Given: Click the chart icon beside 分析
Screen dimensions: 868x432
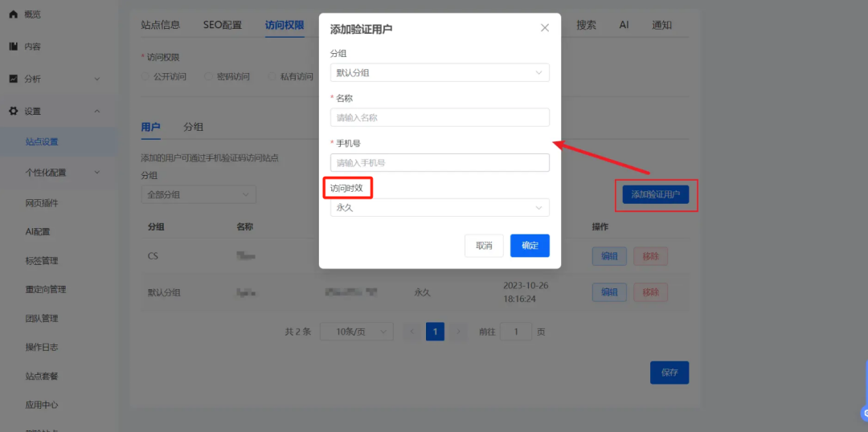Looking at the screenshot, I should [14, 79].
